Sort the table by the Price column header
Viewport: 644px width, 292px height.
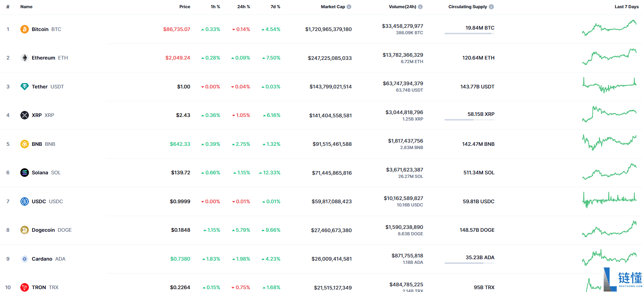pyautogui.click(x=185, y=7)
